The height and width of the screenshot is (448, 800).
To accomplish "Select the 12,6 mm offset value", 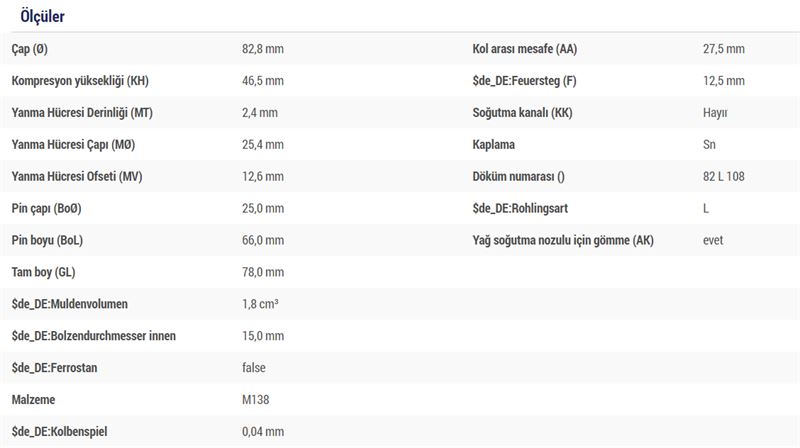I will pos(263,177).
